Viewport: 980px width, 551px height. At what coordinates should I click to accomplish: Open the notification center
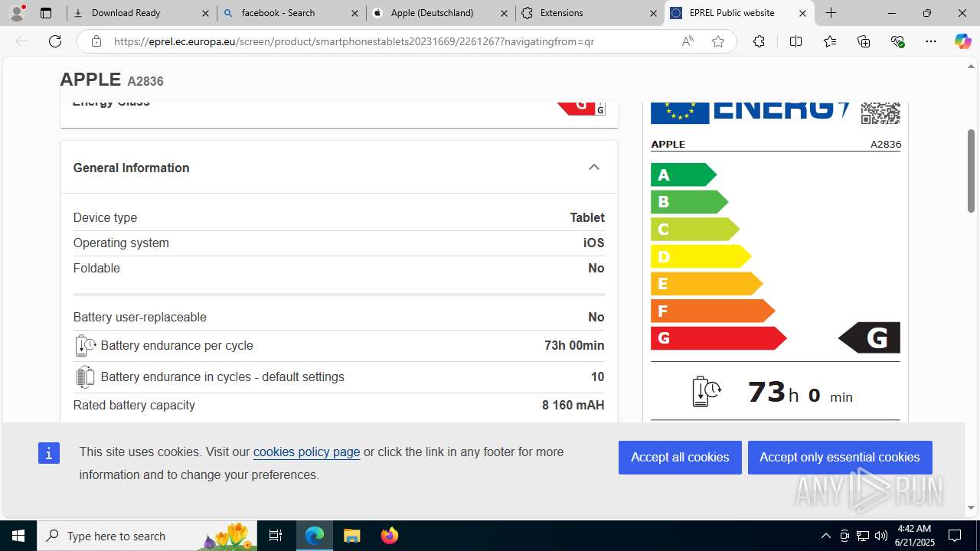click(x=955, y=536)
